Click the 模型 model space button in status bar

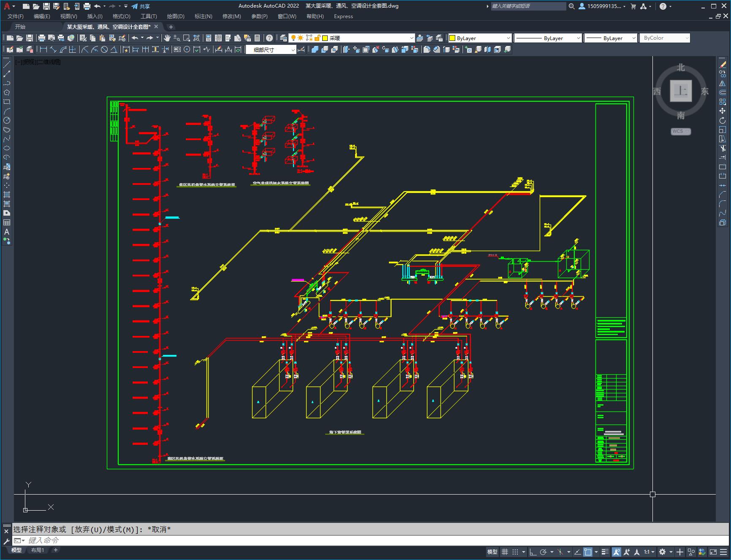point(492,552)
